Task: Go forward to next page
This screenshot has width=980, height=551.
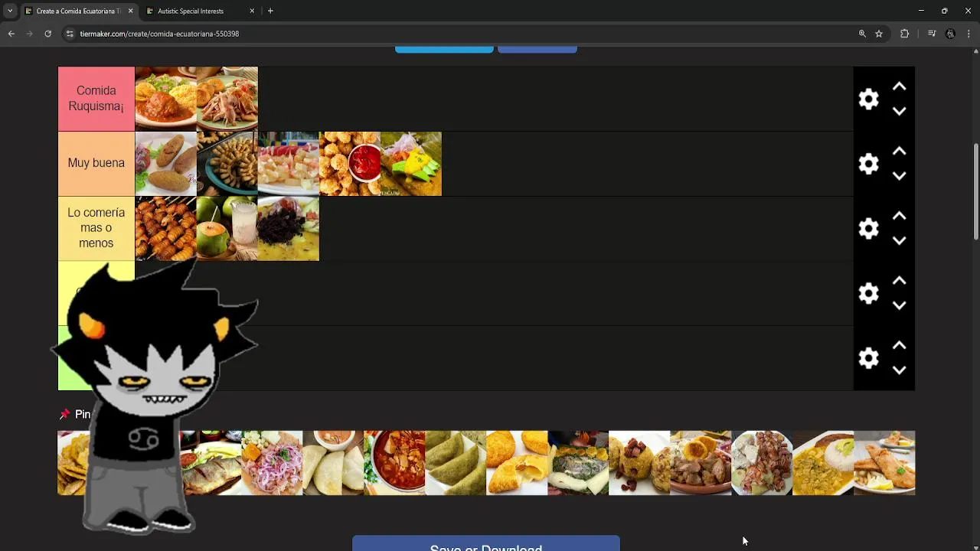Action: (29, 34)
